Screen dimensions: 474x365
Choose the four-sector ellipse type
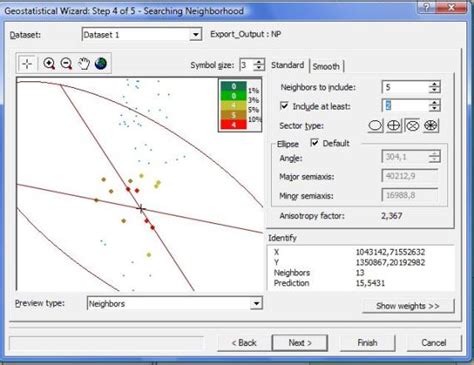[x=394, y=126]
